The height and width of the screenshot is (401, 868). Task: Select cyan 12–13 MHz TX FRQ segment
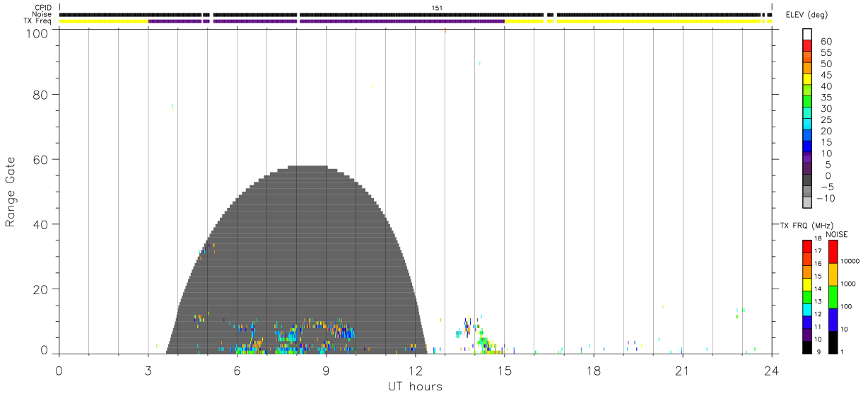807,310
